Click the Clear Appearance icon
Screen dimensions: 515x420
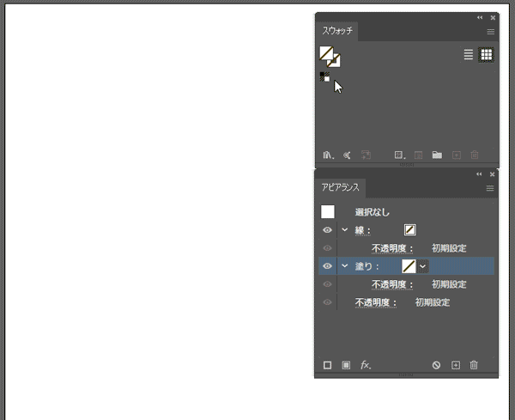coord(436,365)
